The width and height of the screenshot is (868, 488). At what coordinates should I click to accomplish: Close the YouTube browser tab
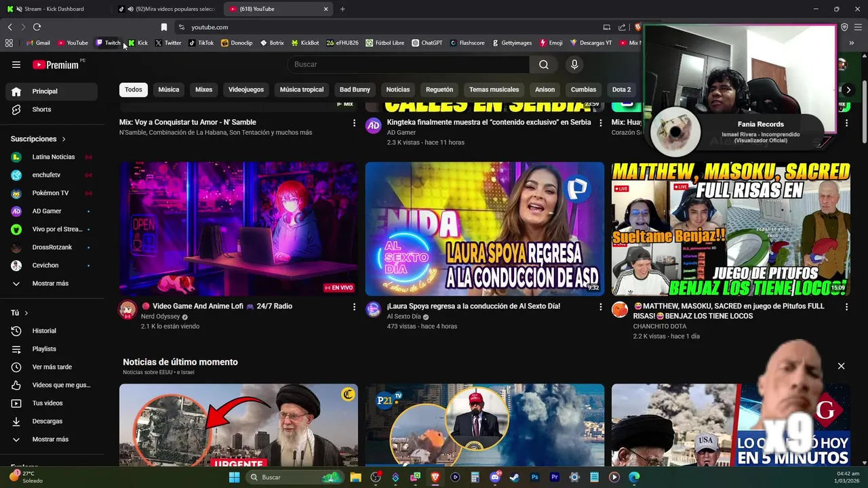point(325,9)
